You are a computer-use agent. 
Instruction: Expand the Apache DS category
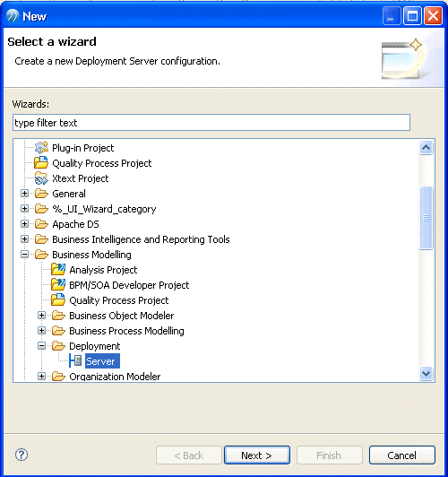click(x=24, y=224)
